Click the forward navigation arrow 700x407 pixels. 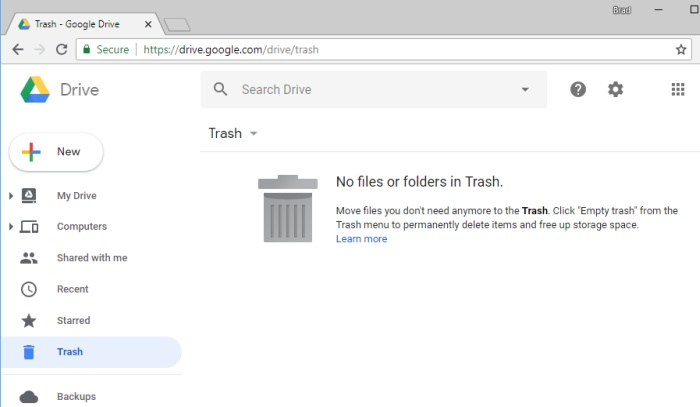[x=40, y=50]
